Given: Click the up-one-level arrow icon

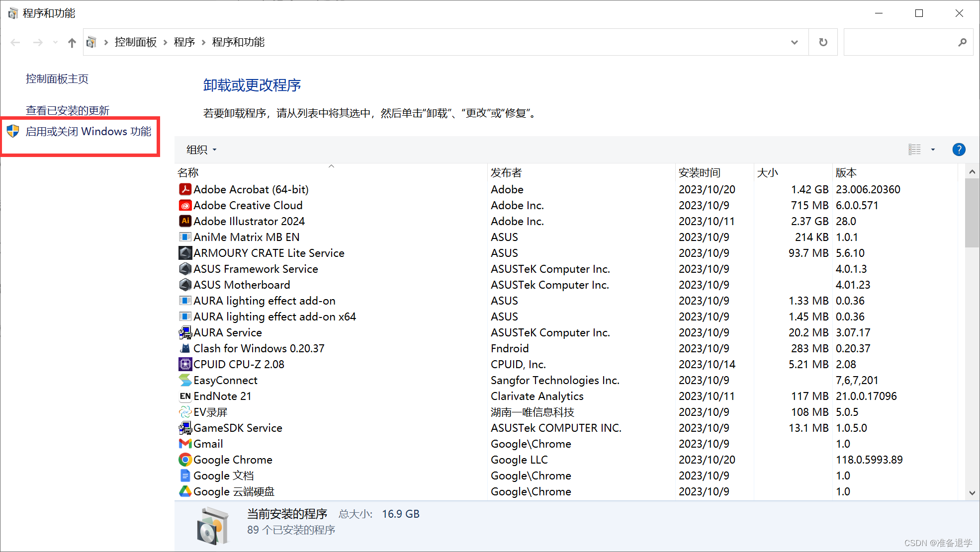Looking at the screenshot, I should (x=72, y=42).
